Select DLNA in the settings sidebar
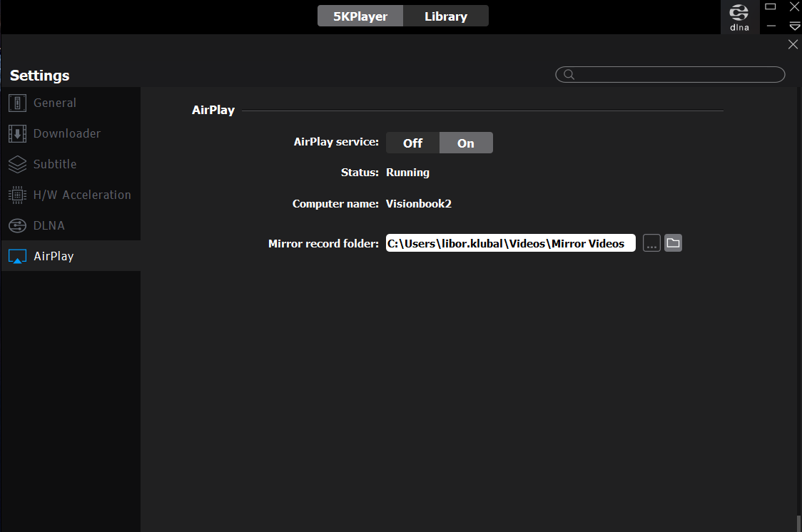Screen dimensions: 802x532 point(49,225)
